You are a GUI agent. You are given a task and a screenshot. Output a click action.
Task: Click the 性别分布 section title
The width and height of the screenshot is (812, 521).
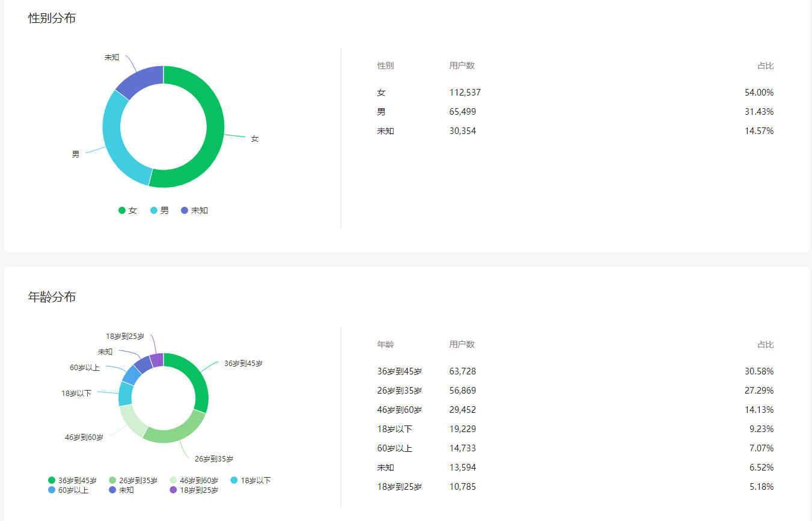[52, 18]
